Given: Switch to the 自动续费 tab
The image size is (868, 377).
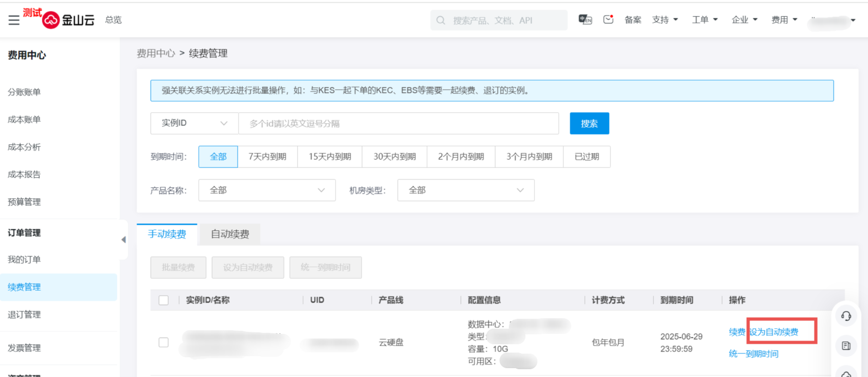Looking at the screenshot, I should (230, 235).
